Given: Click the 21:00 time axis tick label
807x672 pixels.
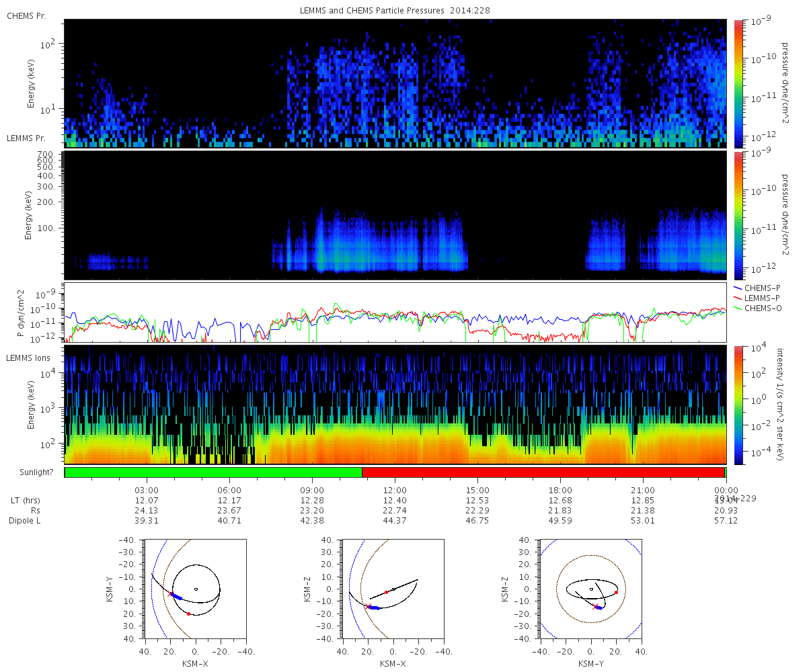Looking at the screenshot, I should [x=643, y=491].
